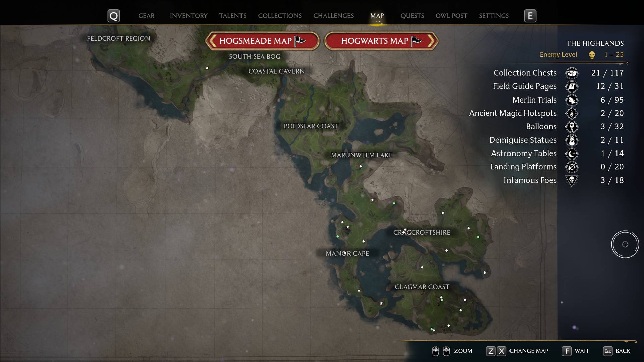This screenshot has height=362, width=644.
Task: Click the Esc Back button
Action: (x=616, y=351)
